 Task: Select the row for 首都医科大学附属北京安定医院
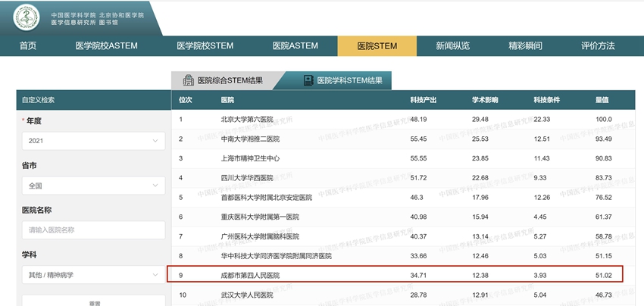pos(403,197)
